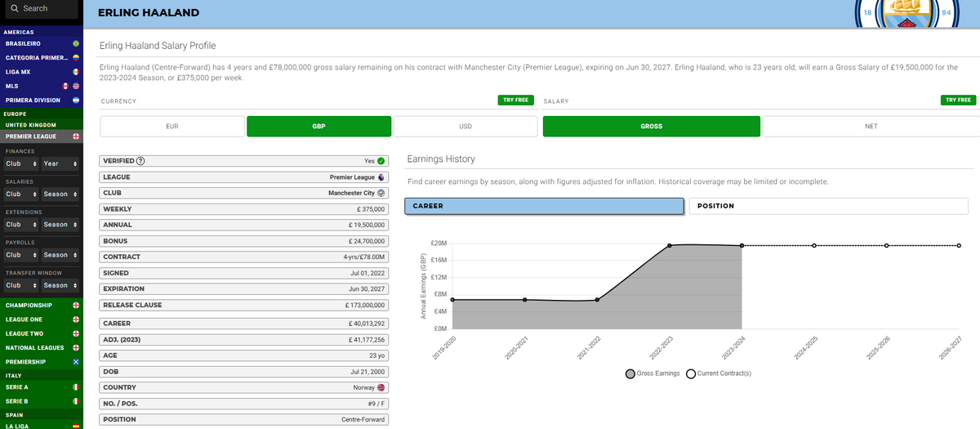The image size is (980, 429).
Task: Click the green Verified checkmark icon
Action: coord(381,161)
